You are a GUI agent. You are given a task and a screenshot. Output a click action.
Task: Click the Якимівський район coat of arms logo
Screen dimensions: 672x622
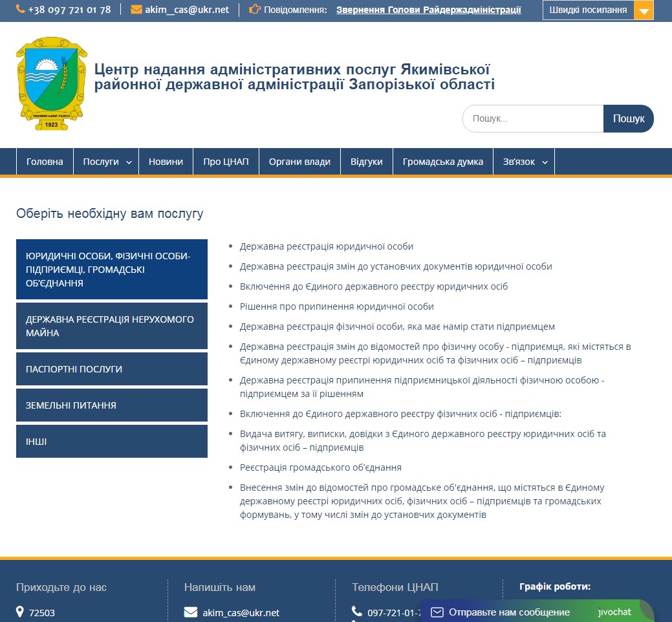(52, 83)
